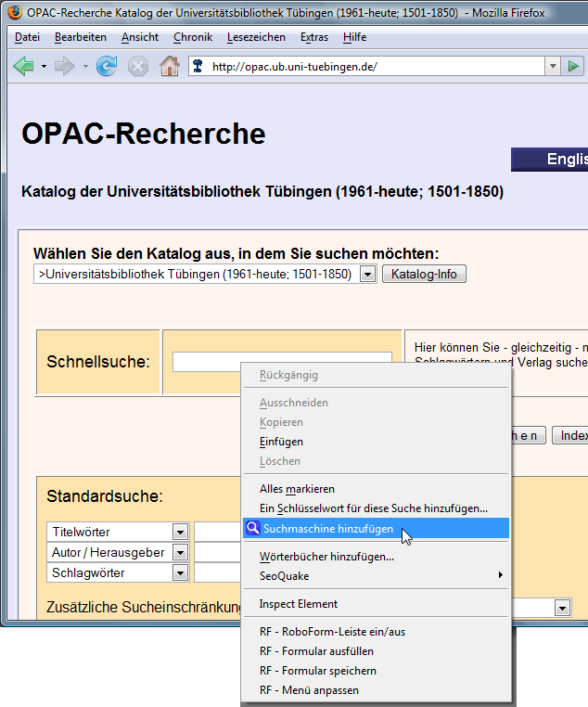Image resolution: width=588 pixels, height=707 pixels.
Task: Click into the Schnellsuche input field
Action: tap(282, 362)
